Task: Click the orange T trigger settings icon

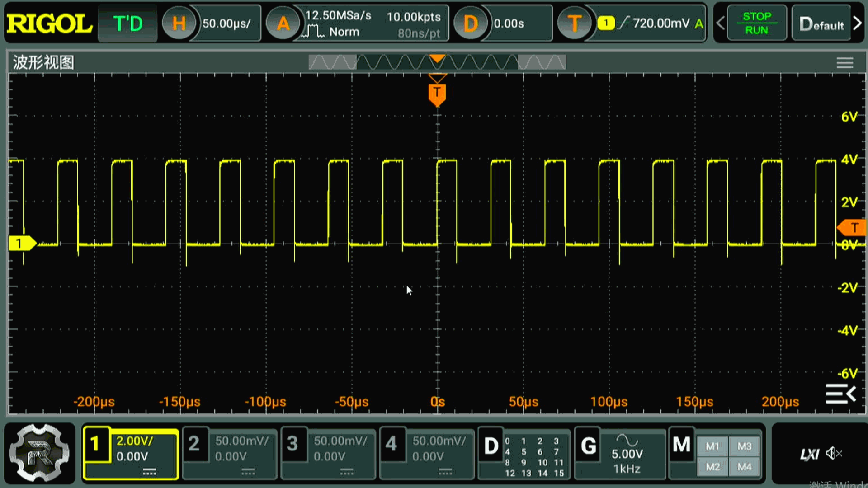Action: pyautogui.click(x=574, y=23)
